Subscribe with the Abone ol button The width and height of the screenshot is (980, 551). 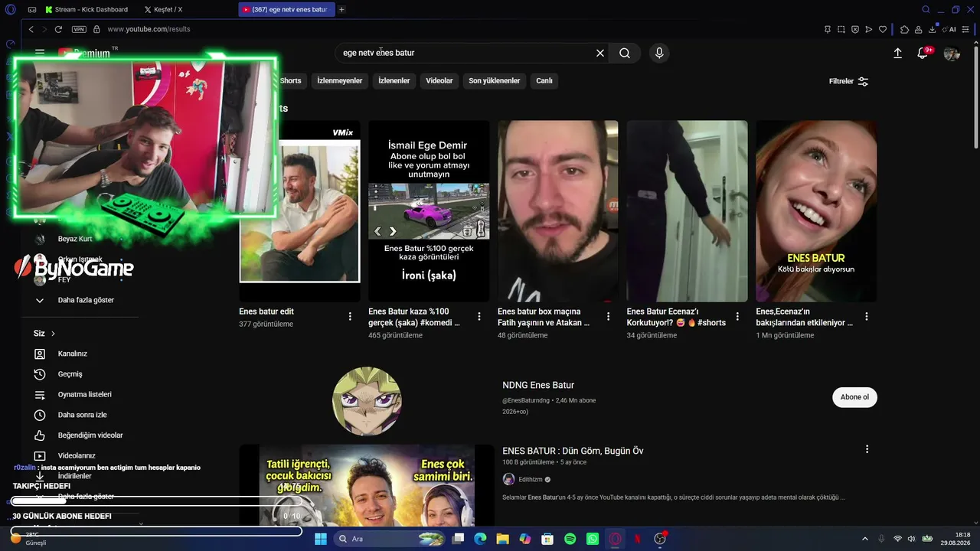click(854, 397)
